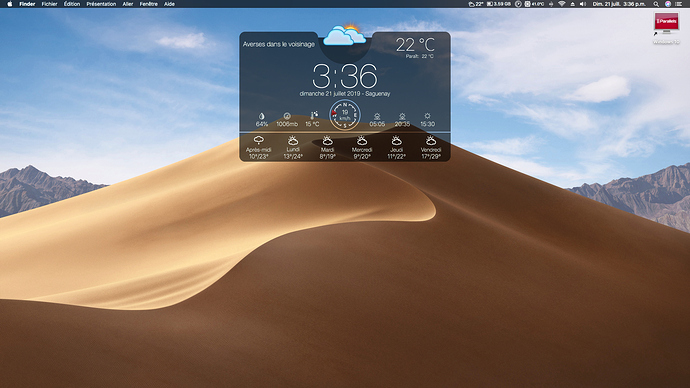Click the eject icon in the menu bar

(x=573, y=4)
